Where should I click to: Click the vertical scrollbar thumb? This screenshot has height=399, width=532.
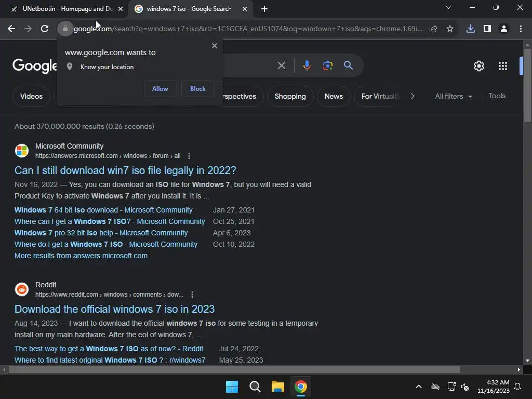527,86
